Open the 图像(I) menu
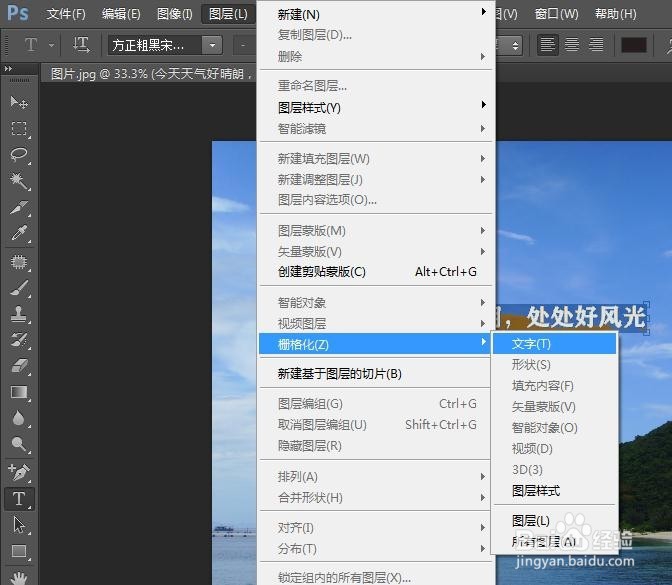 point(175,14)
